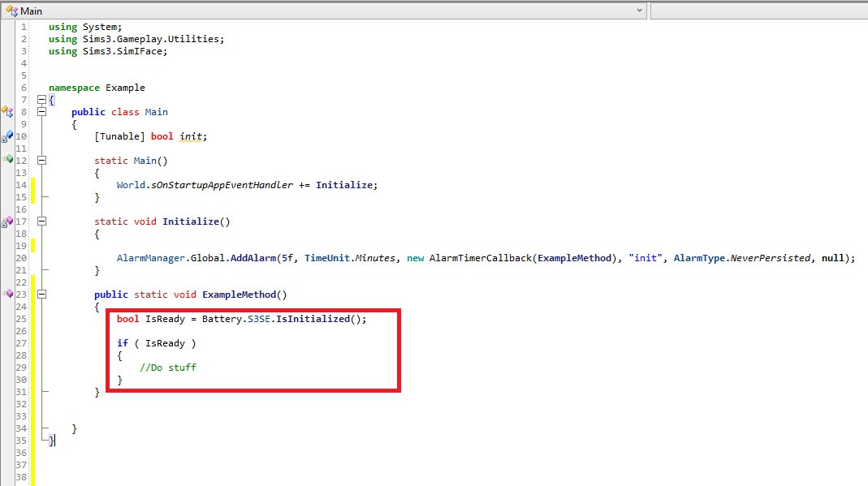The width and height of the screenshot is (868, 486).
Task: Collapse the Example namespace block
Action: (41, 99)
